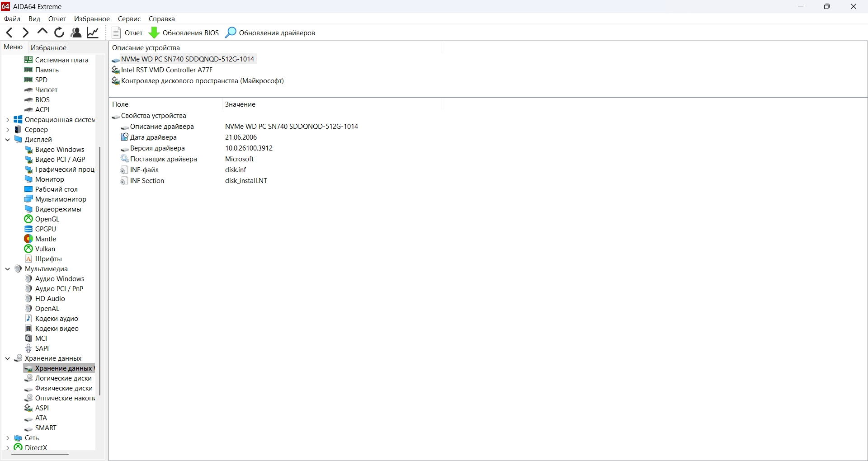Click Обновления драйверов toolbar button
868x461 pixels.
point(270,33)
